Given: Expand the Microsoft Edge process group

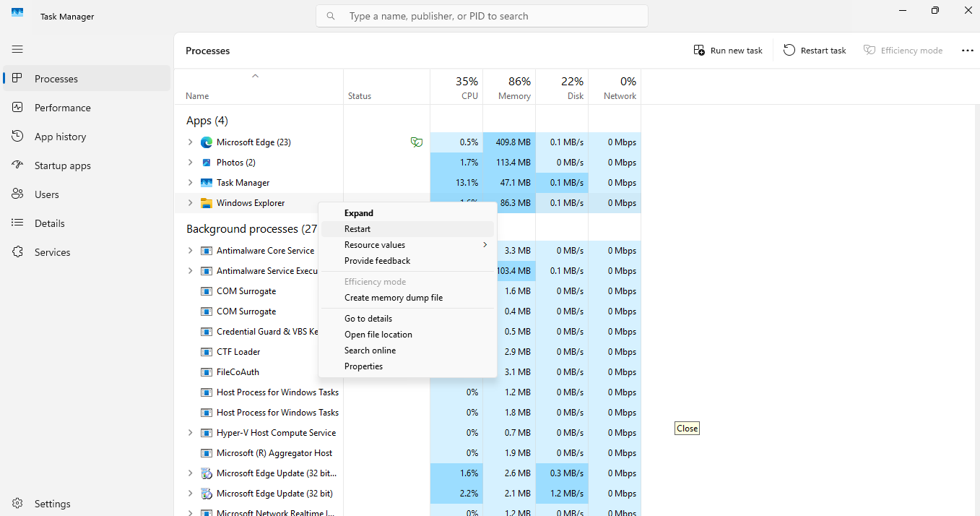Looking at the screenshot, I should (191, 142).
